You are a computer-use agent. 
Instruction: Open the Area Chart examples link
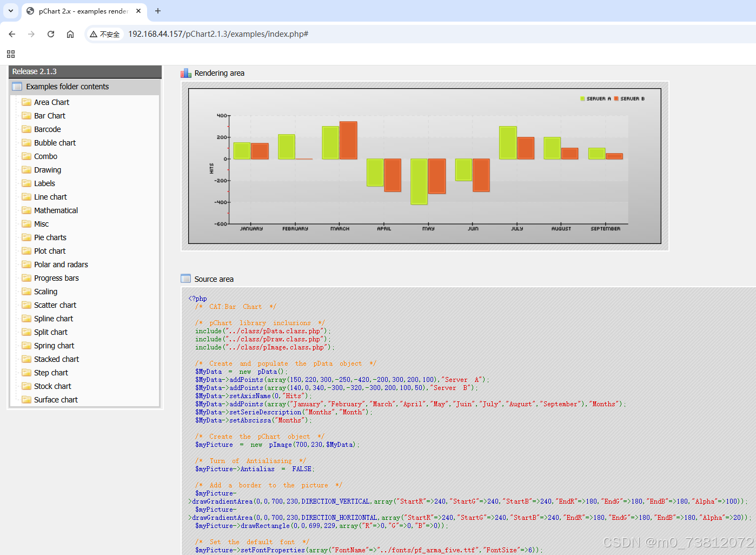52,102
